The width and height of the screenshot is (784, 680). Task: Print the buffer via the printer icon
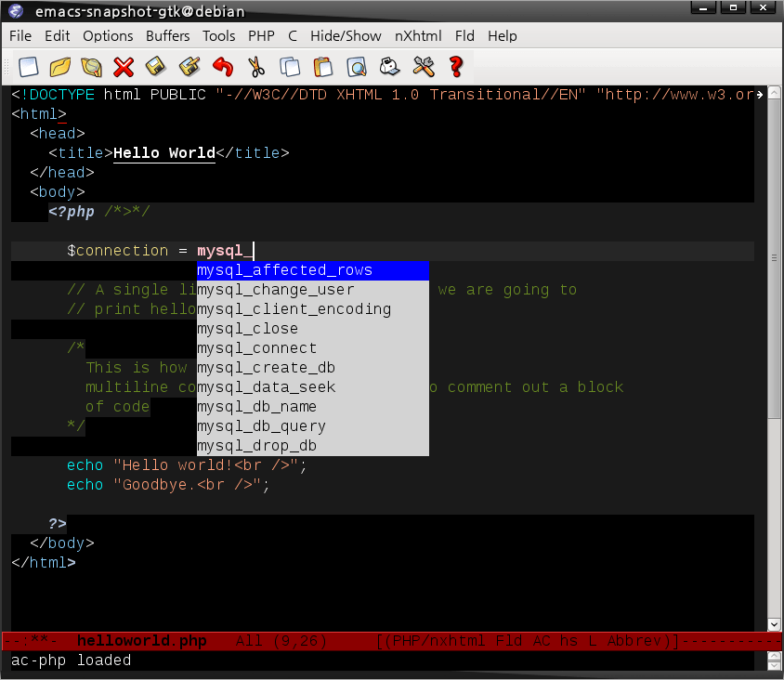coord(389,67)
